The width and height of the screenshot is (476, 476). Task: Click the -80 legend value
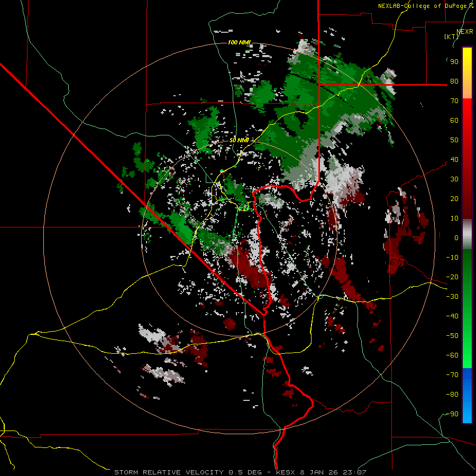[452, 395]
